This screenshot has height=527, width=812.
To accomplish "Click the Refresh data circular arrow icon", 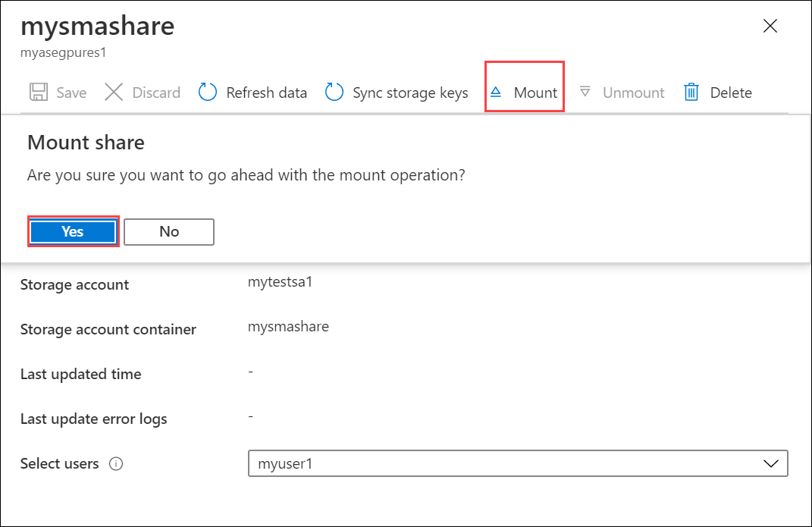I will [x=208, y=93].
